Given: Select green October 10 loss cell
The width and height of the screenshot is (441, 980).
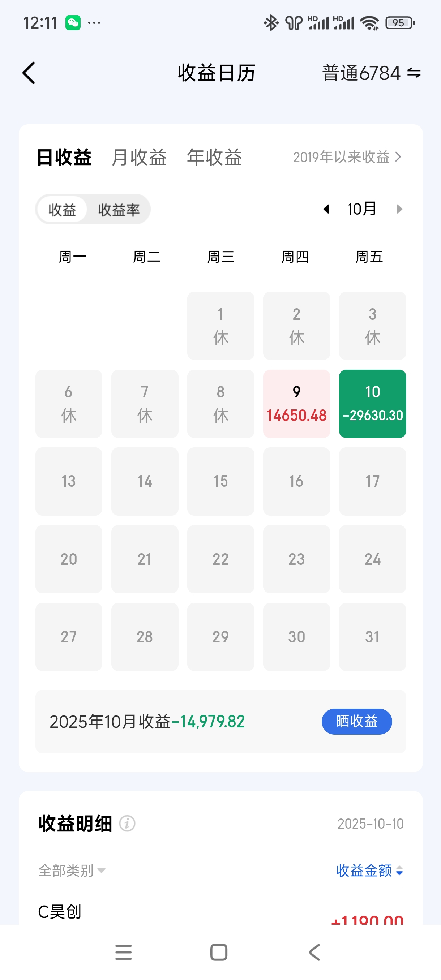Looking at the screenshot, I should [x=372, y=404].
